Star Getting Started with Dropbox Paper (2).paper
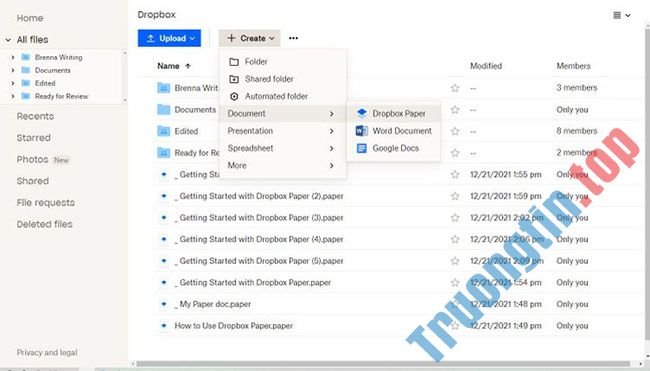Image resolution: width=650 pixels, height=371 pixels. (455, 196)
